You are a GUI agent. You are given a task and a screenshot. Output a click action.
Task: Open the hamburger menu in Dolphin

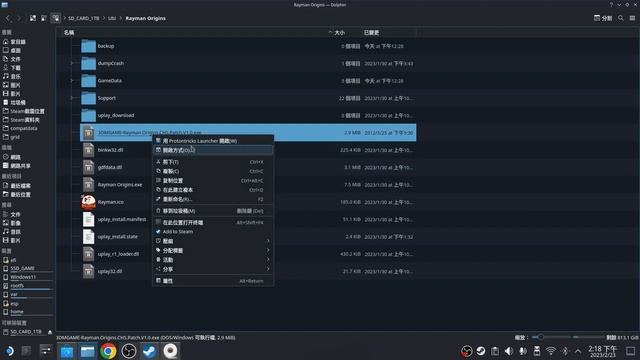pyautogui.click(x=632, y=18)
